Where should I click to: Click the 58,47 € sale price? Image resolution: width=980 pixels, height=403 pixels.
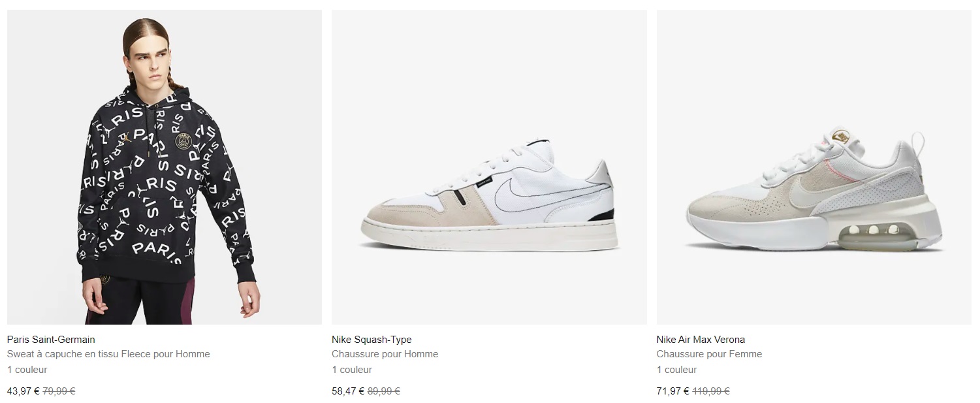click(348, 391)
